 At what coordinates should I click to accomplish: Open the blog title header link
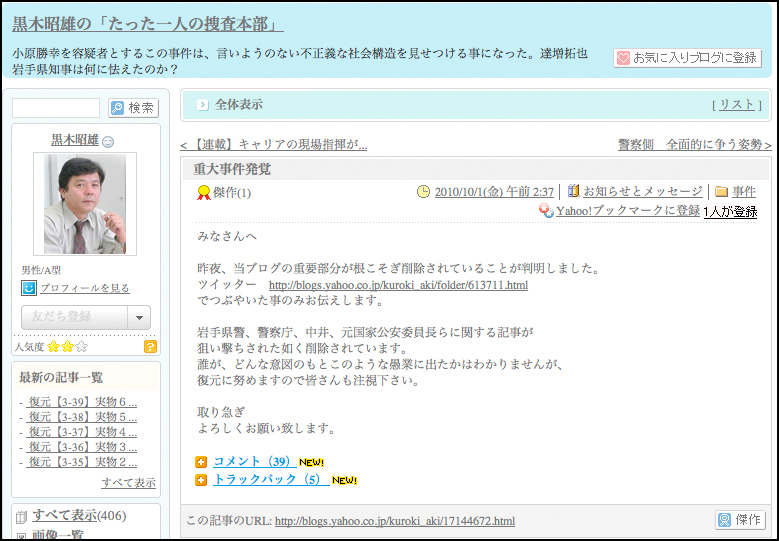click(148, 24)
